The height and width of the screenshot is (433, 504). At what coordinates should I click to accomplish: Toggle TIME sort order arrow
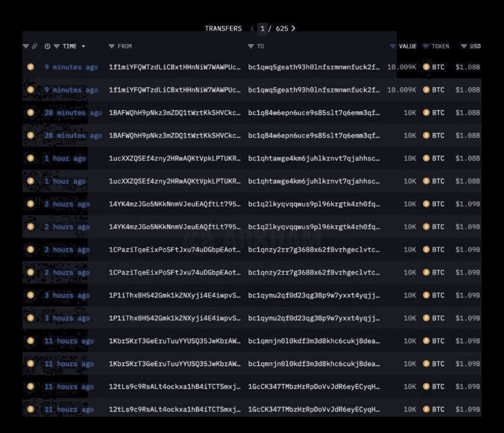(83, 46)
